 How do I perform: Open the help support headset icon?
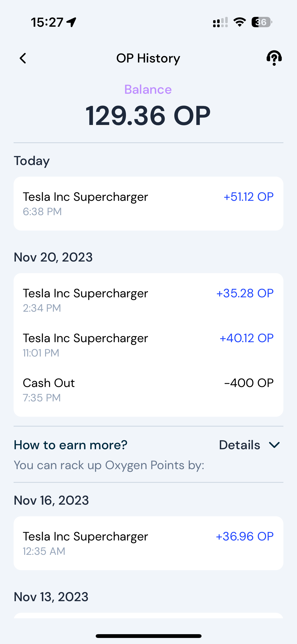pos(274,58)
